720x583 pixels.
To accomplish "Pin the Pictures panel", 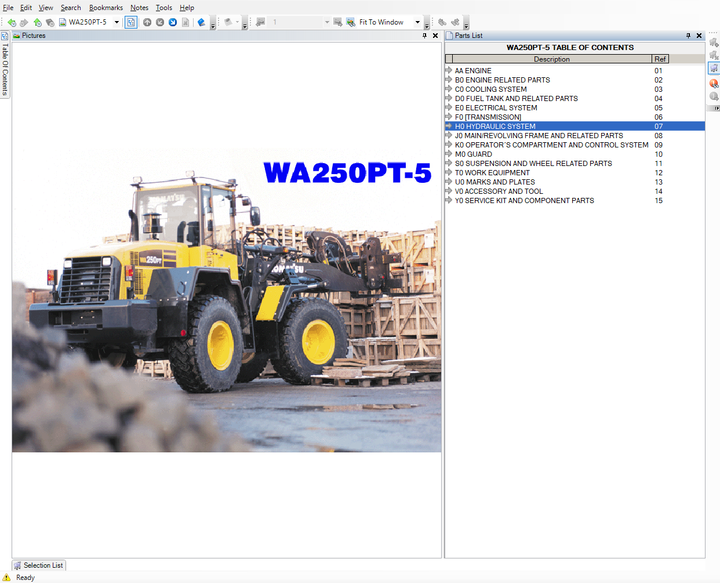I will click(x=424, y=35).
